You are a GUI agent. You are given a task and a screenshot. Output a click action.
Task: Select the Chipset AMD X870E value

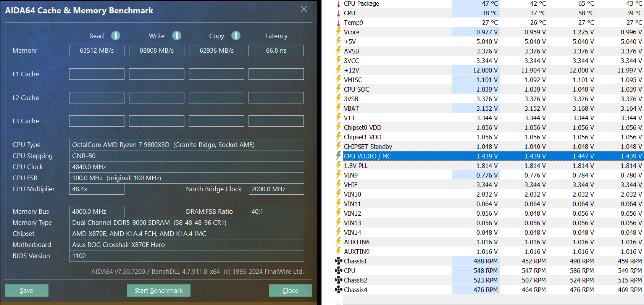pos(139,234)
